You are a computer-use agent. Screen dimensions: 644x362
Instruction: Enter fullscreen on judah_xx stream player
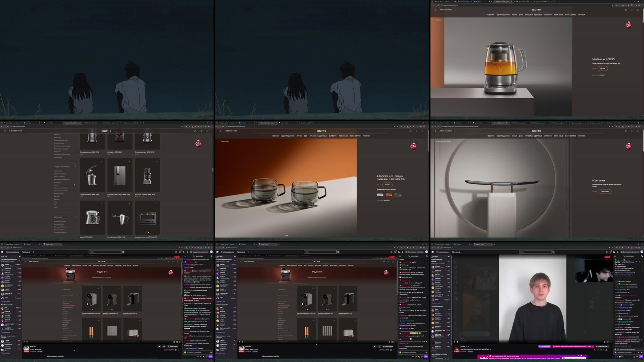(610, 342)
